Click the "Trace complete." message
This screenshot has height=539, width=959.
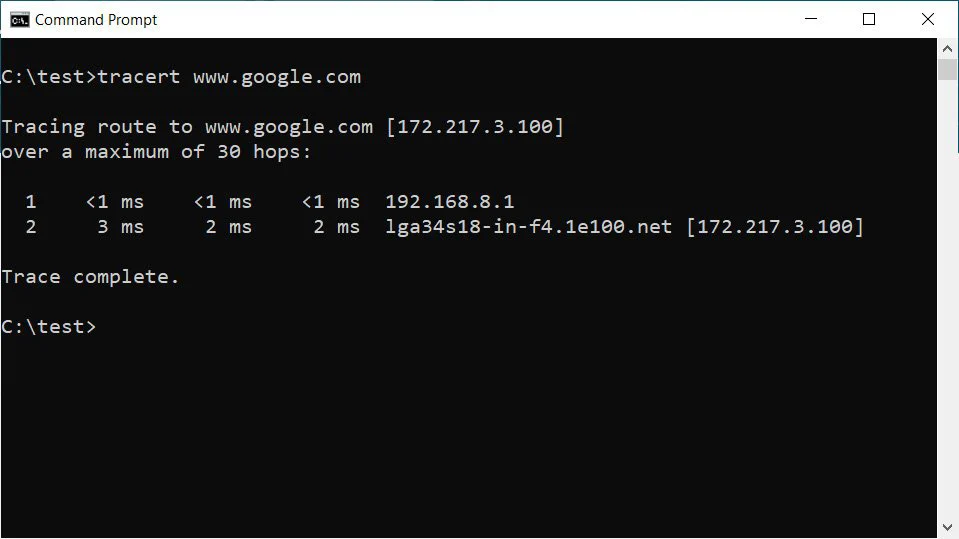(90, 277)
